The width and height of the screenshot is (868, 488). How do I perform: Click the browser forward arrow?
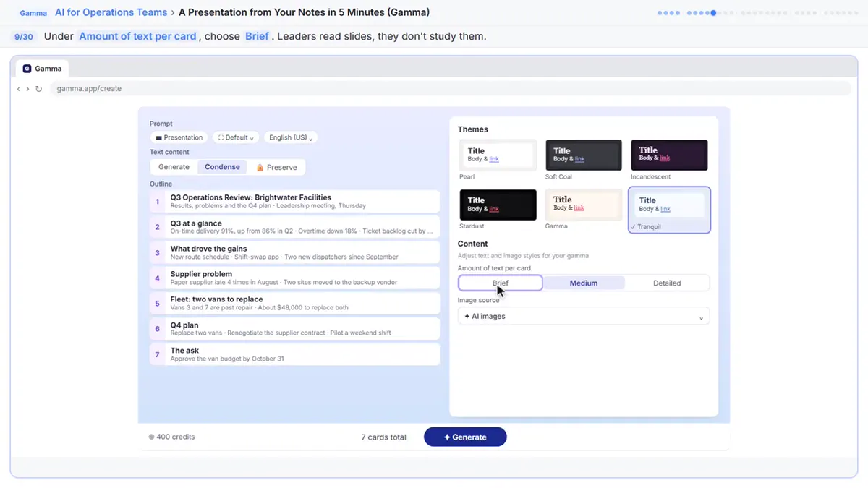[x=27, y=89]
